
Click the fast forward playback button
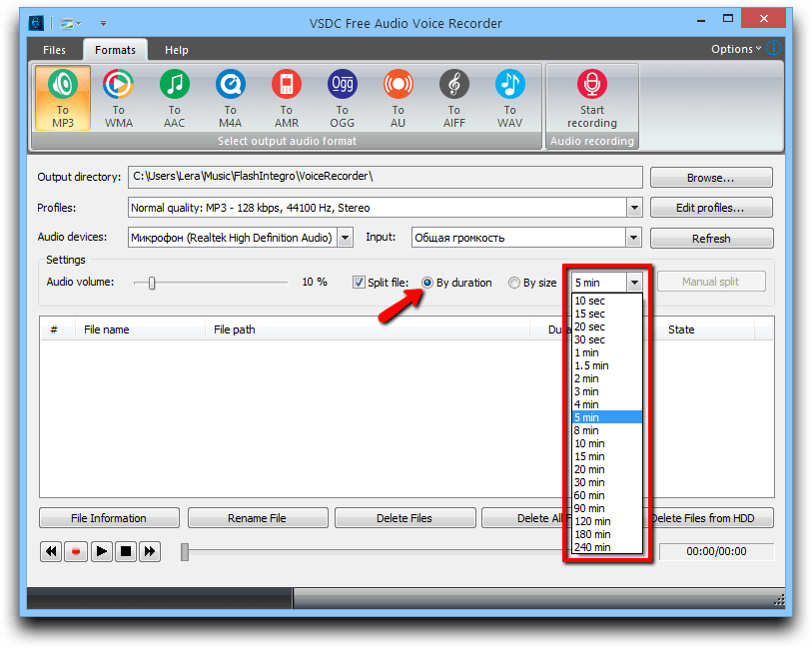(x=150, y=551)
